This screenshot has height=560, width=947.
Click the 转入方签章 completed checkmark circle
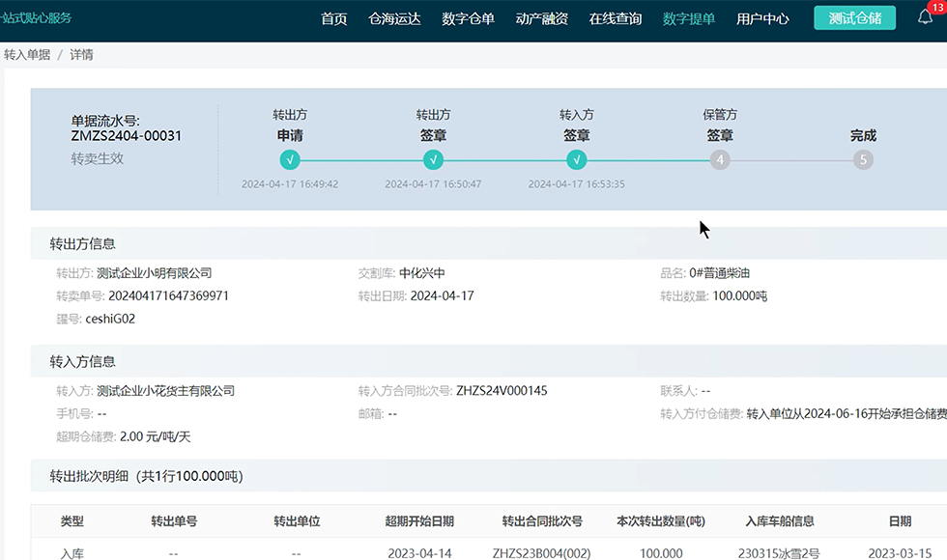577,160
